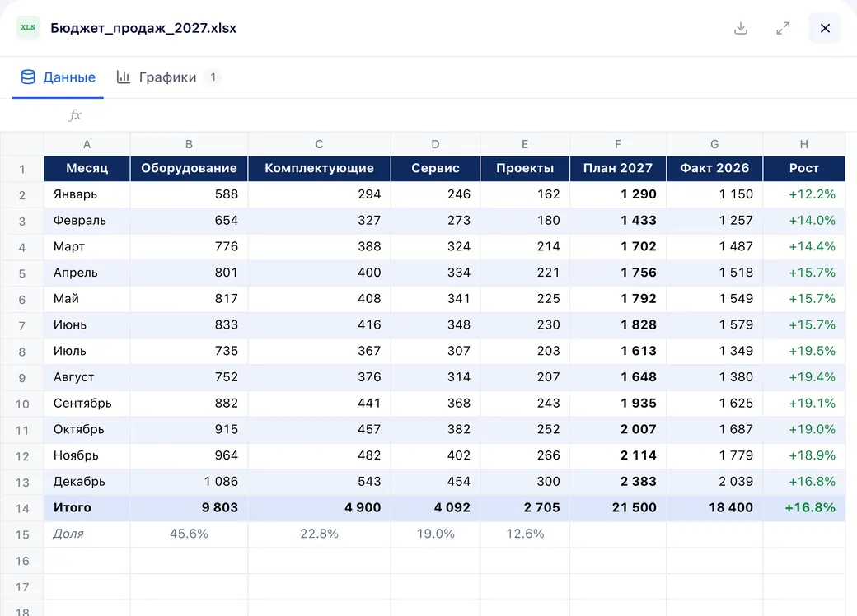Click the Комплектующие header cell
857x616 pixels.
319,168
